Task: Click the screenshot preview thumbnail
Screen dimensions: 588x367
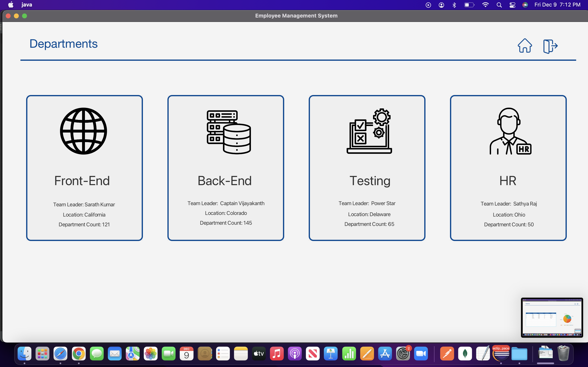Action: 552,317
